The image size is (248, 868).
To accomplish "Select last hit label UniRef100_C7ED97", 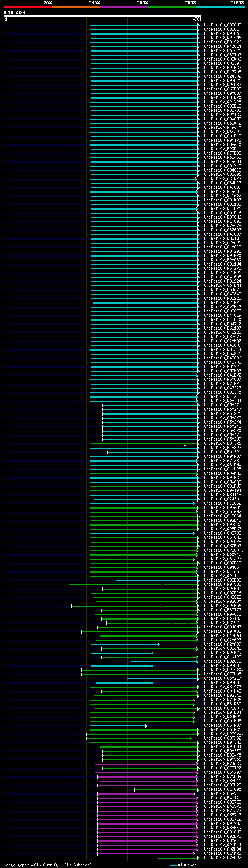I will tap(222, 858).
